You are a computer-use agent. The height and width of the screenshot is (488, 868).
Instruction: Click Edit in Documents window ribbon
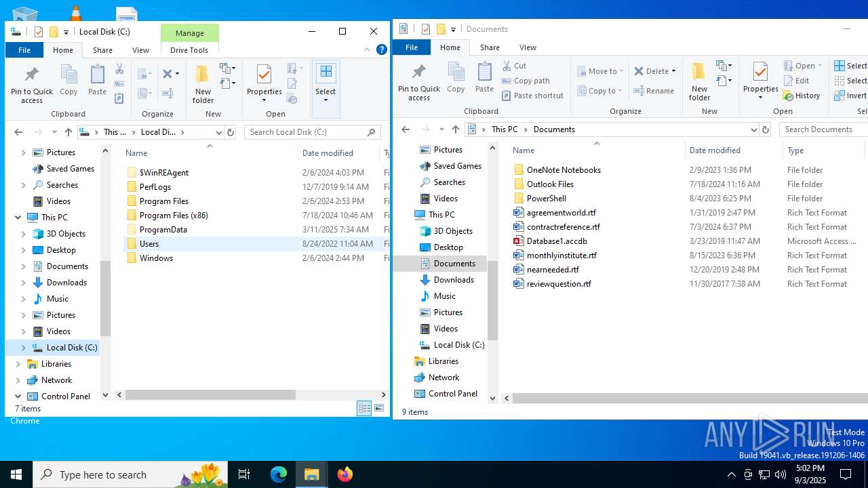(796, 81)
